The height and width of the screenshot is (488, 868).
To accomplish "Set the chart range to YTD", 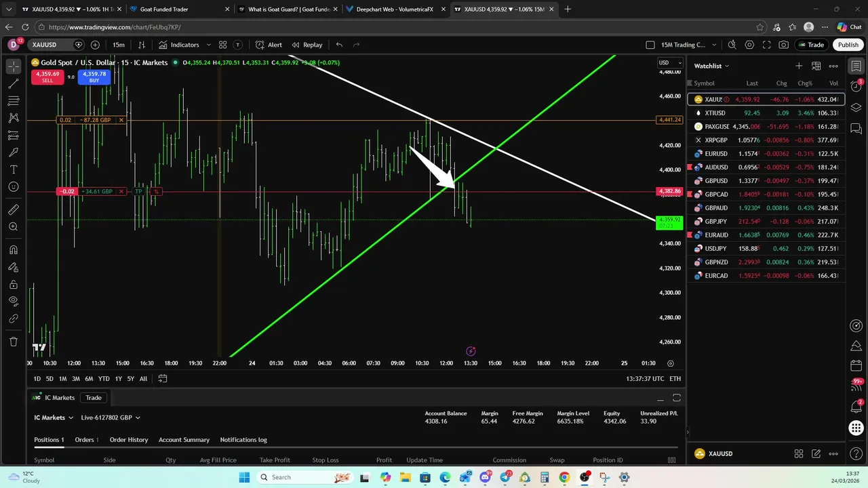I will (104, 379).
